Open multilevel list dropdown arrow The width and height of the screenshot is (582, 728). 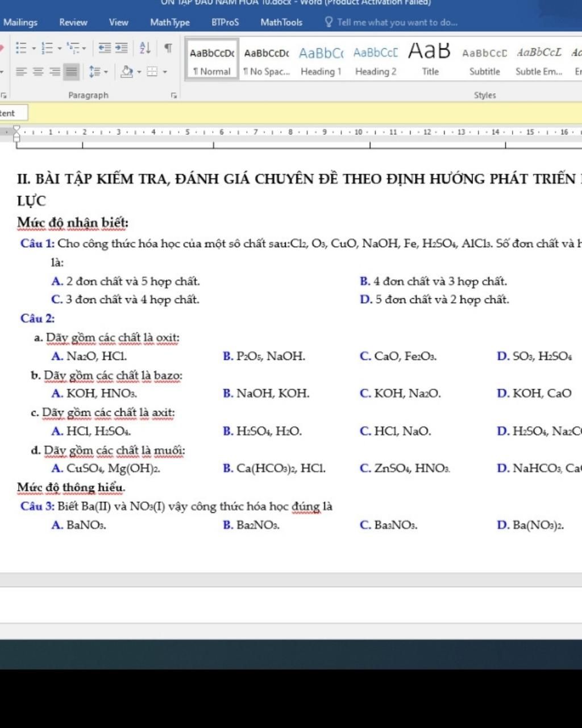click(85, 48)
